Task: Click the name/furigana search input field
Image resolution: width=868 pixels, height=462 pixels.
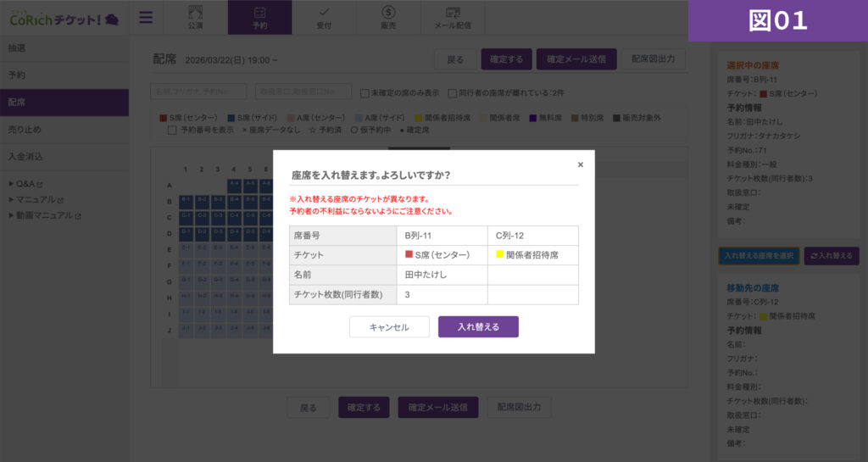Action: 198,92
